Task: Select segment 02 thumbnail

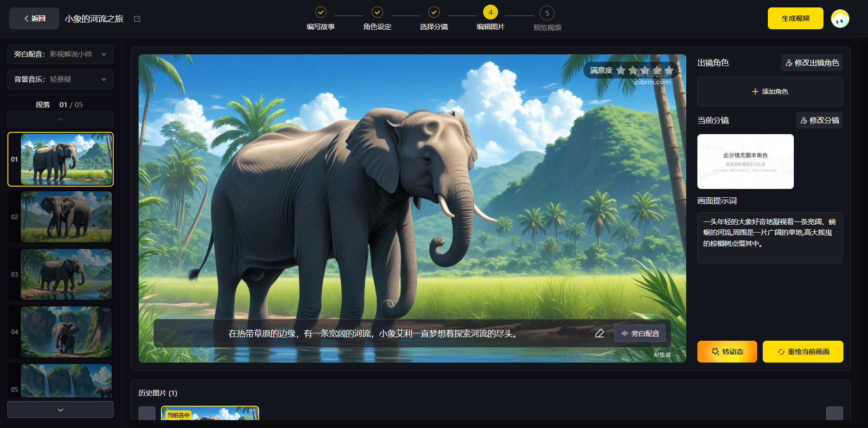Action: (66, 217)
